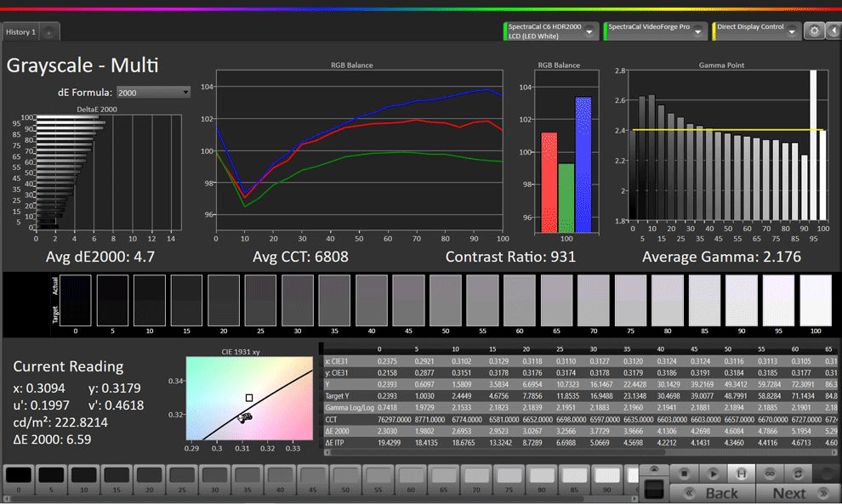Viewport: 842px width, 504px height.
Task: Click left arrow of pattern strip scrollbar
Action: (x=6, y=499)
